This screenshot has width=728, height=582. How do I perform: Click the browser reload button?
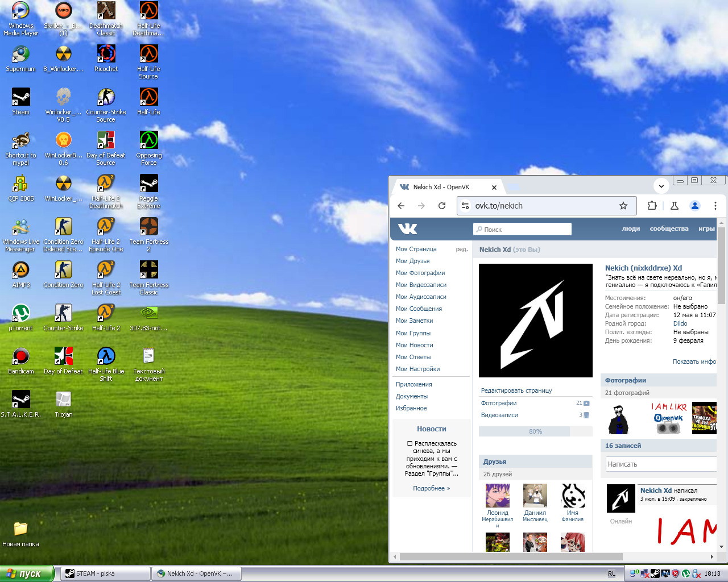tap(442, 206)
